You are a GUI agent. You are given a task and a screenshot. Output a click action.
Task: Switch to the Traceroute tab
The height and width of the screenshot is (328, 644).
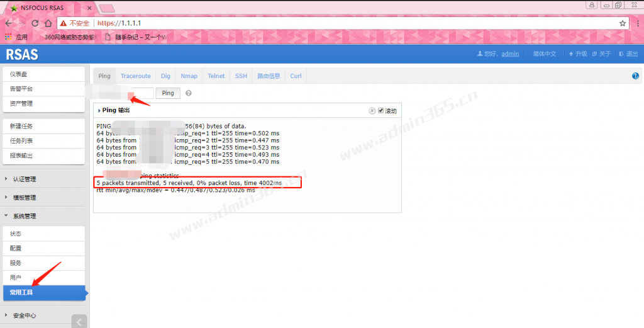click(x=136, y=76)
